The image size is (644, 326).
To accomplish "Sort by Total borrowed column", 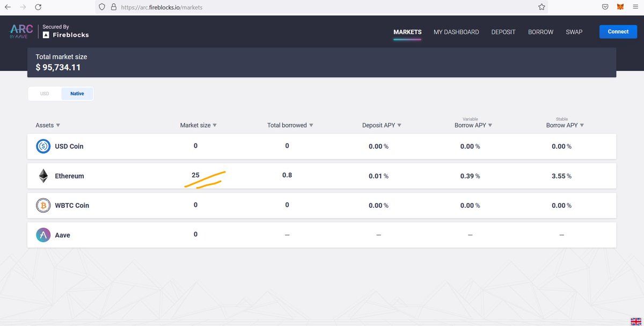I will pos(290,125).
